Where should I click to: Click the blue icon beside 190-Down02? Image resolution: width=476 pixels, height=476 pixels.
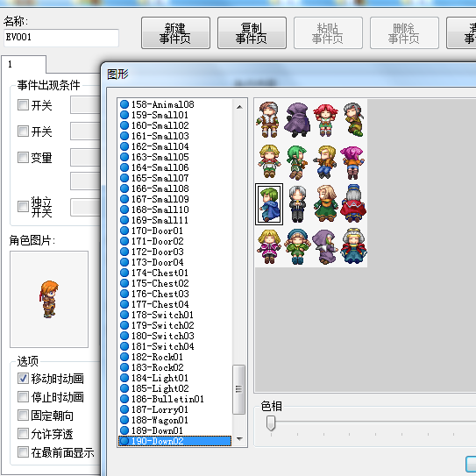coord(124,441)
